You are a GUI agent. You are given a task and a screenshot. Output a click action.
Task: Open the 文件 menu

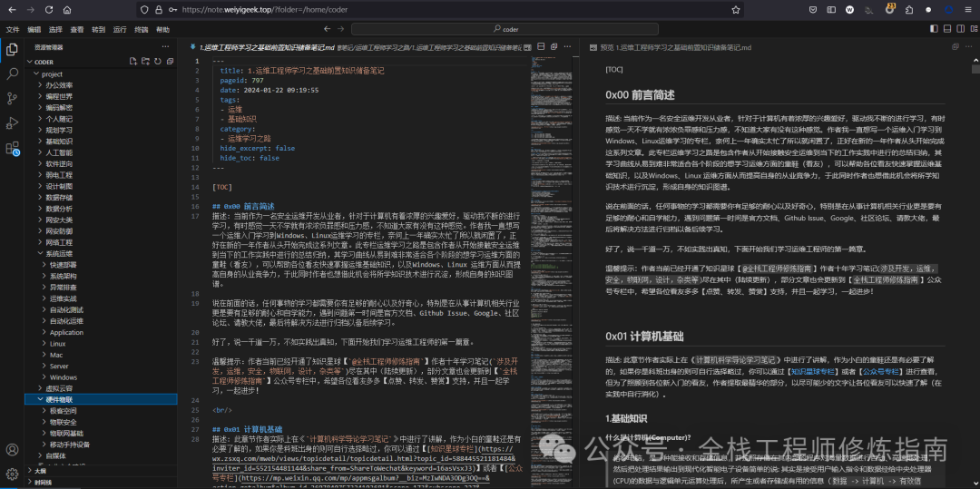coord(13,29)
